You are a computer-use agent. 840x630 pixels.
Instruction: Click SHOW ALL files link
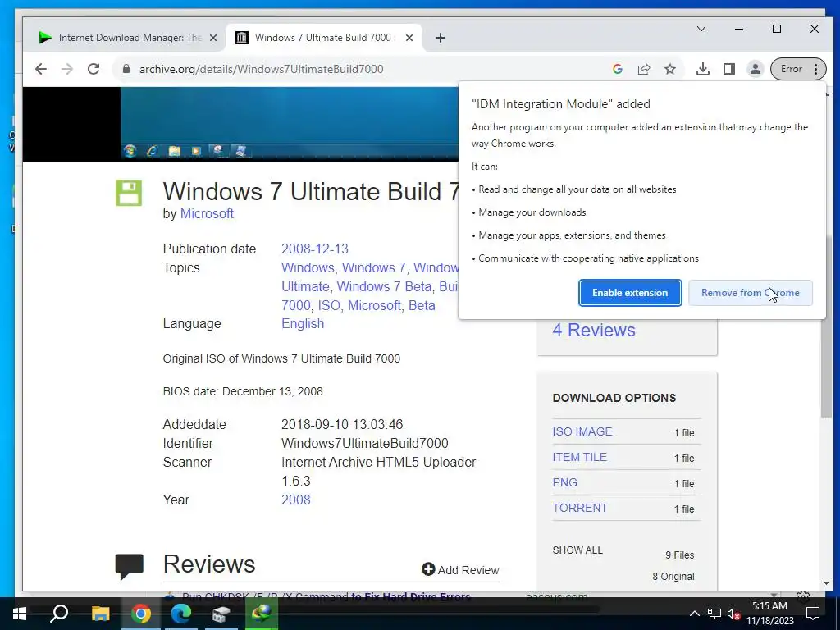point(577,550)
